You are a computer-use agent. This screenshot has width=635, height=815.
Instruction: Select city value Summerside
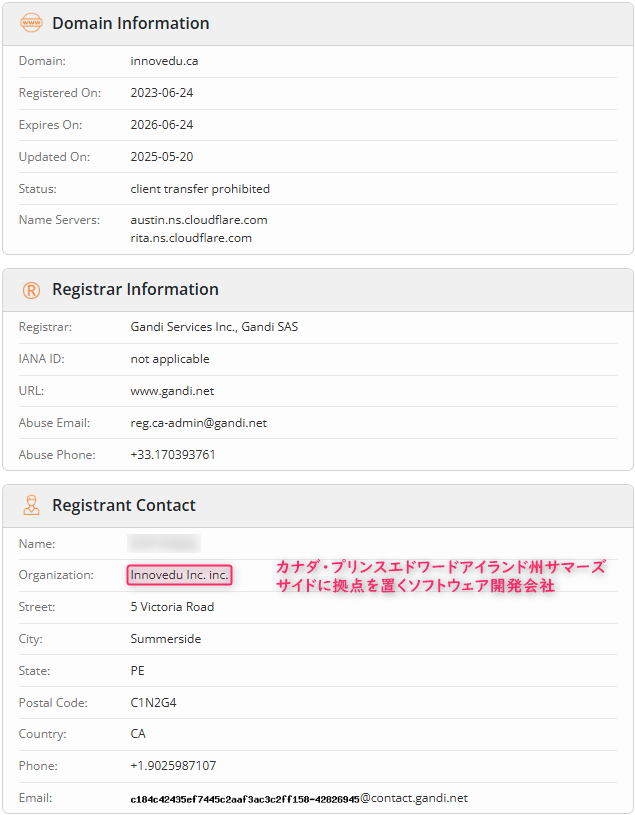pyautogui.click(x=166, y=639)
